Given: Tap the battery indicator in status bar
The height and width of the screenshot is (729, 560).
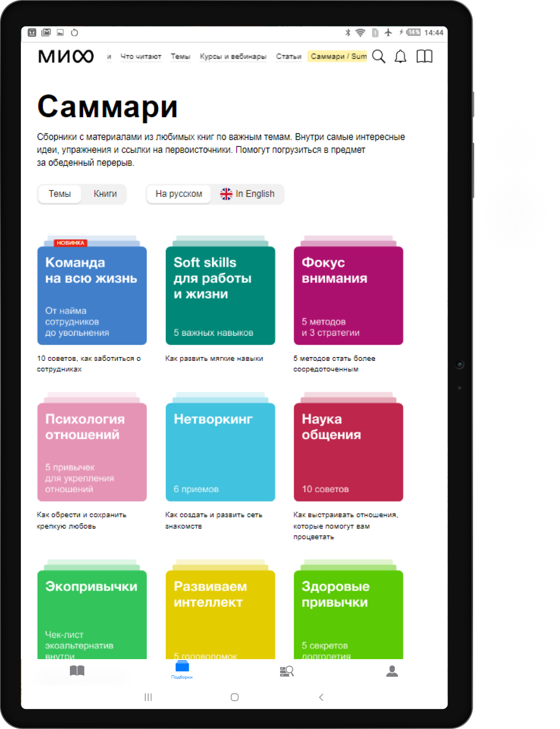Looking at the screenshot, I should coord(413,32).
